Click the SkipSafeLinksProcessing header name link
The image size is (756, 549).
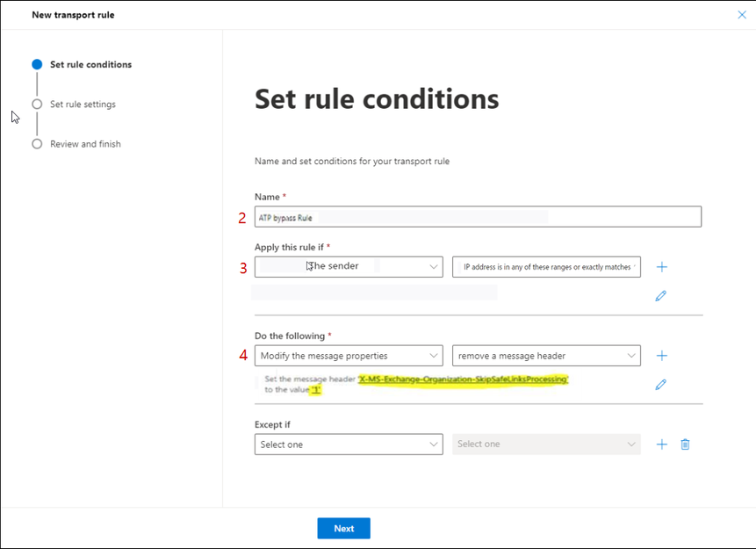tap(464, 379)
